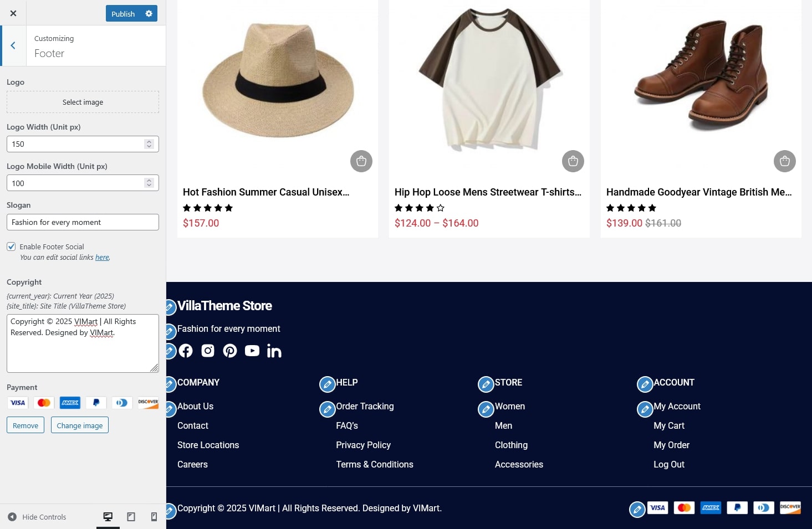Switch to tablet preview mode
This screenshot has width=812, height=529.
pos(131,517)
